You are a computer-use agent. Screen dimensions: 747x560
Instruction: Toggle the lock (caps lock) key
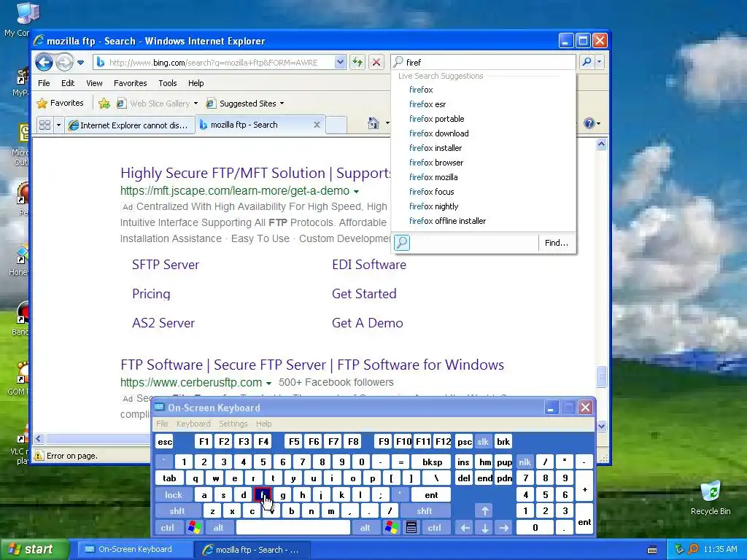pyautogui.click(x=174, y=495)
